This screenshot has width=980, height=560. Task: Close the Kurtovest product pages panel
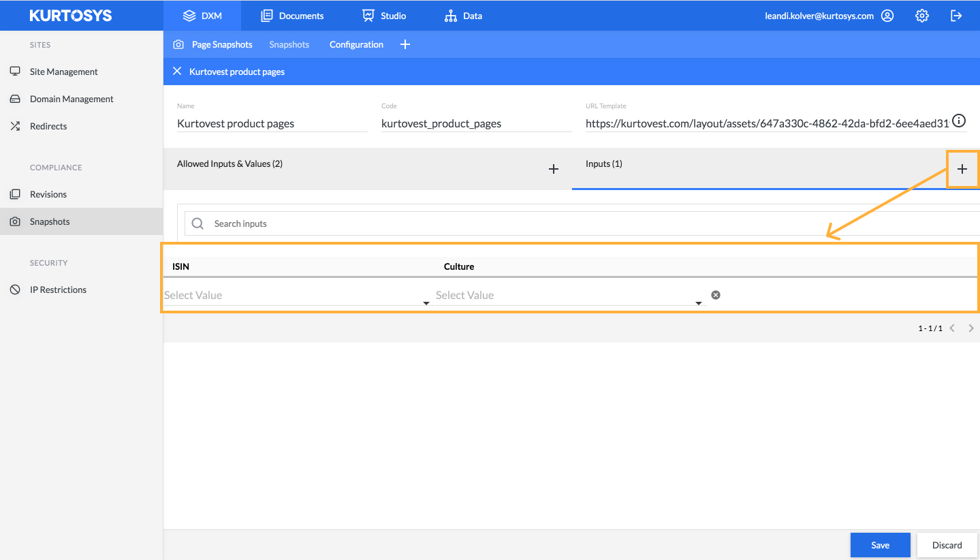point(177,71)
